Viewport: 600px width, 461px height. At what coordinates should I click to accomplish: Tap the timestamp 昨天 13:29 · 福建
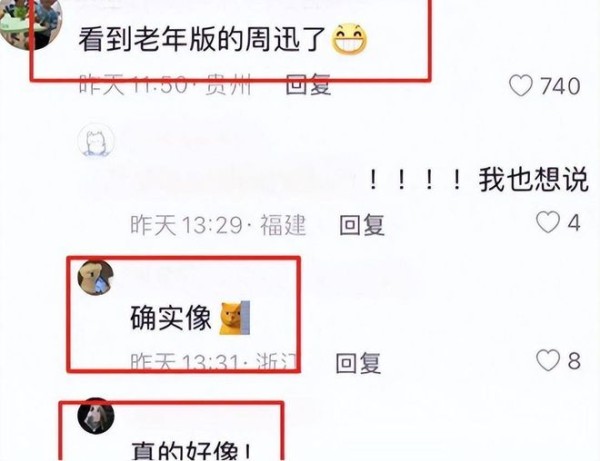click(x=218, y=225)
